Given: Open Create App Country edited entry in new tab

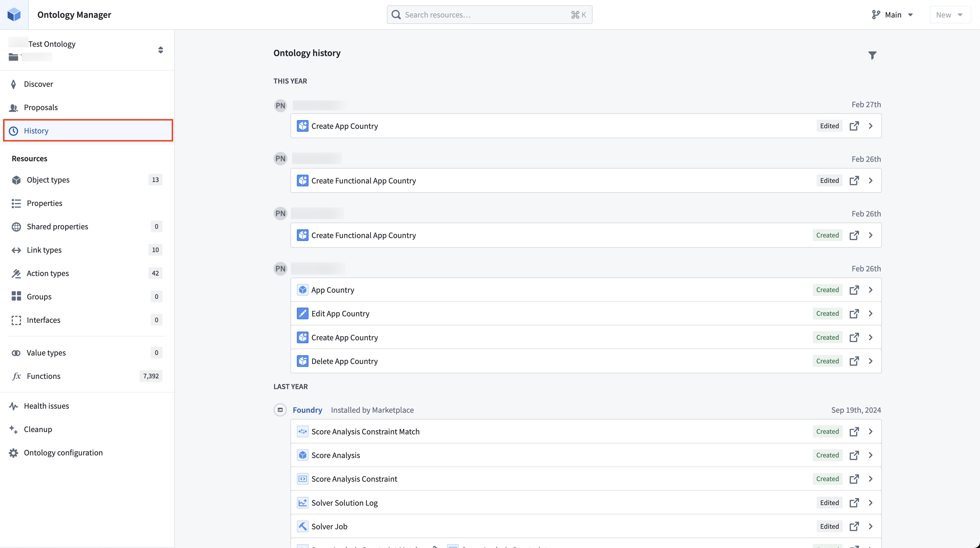Looking at the screenshot, I should 854,126.
